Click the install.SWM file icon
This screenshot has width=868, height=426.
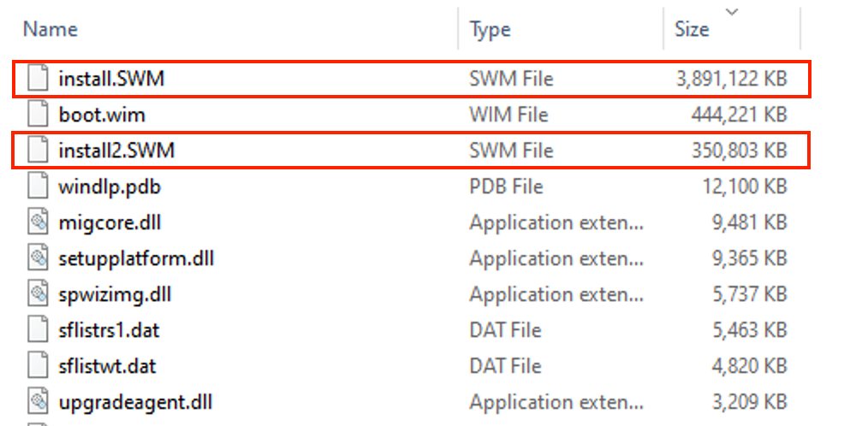(x=37, y=79)
